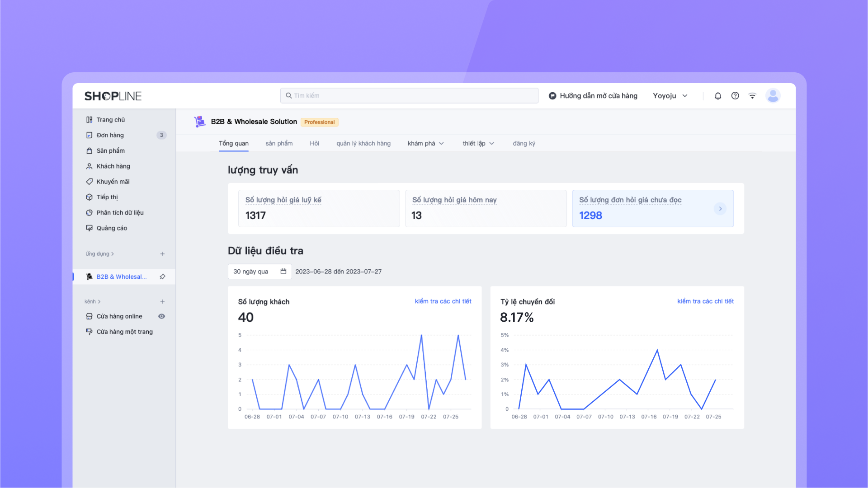Add an app with Ứng dụng plus icon
Image resolution: width=868 pixels, height=488 pixels.
click(x=162, y=254)
